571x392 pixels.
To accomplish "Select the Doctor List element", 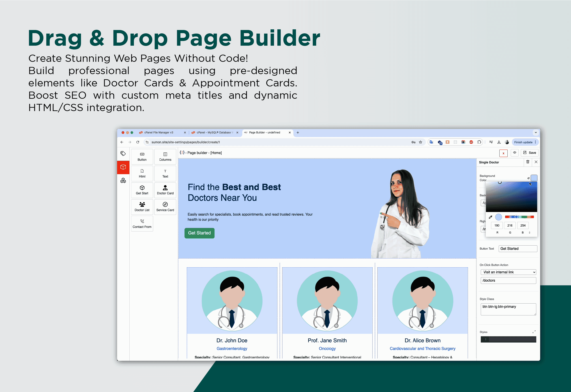I will (142, 207).
